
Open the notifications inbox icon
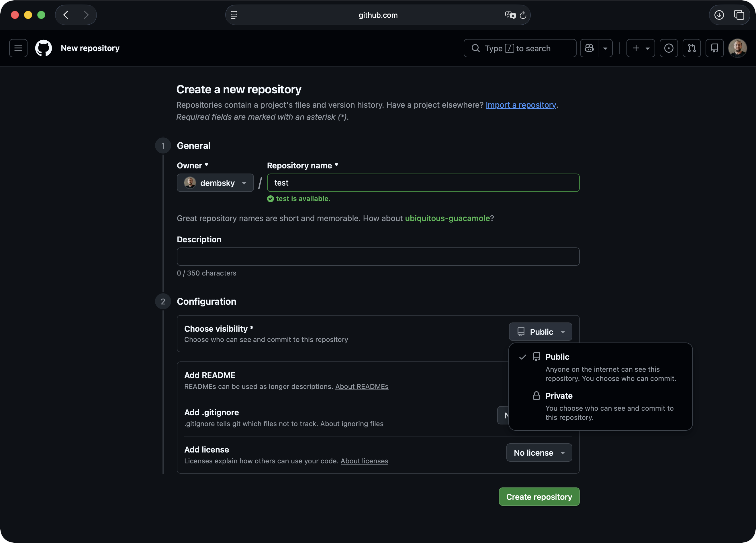(715, 48)
